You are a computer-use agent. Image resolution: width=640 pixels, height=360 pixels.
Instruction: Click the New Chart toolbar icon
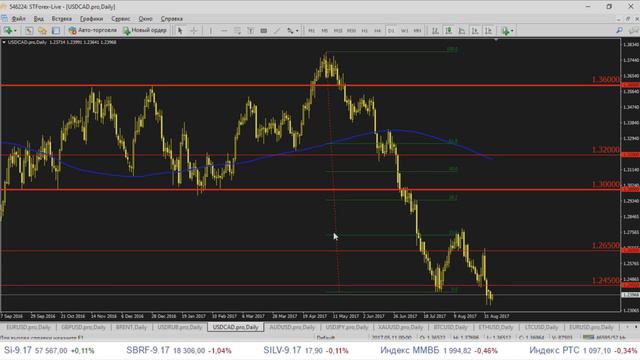pyautogui.click(x=8, y=31)
